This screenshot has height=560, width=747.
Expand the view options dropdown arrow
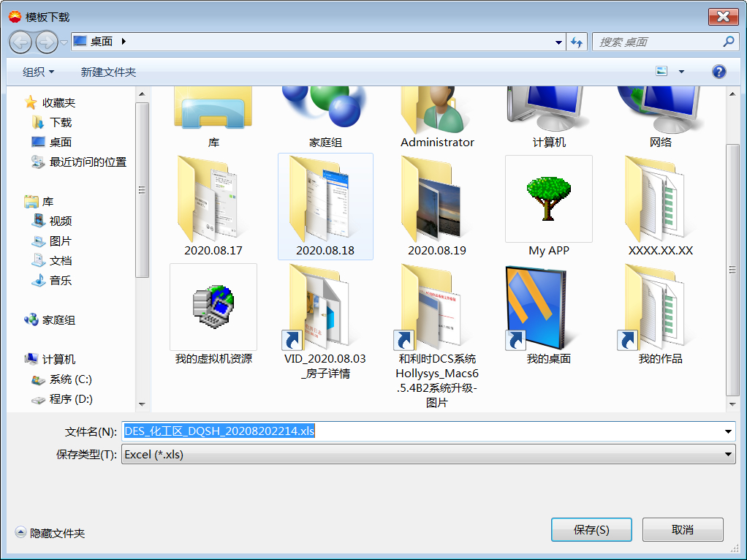pyautogui.click(x=681, y=72)
